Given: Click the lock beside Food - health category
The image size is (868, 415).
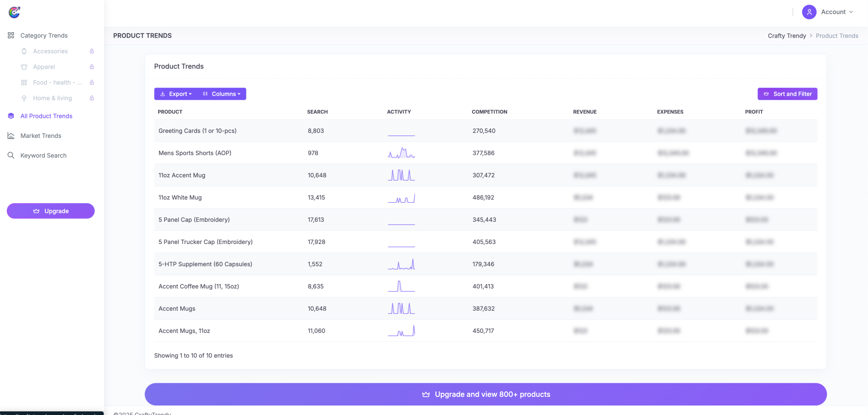Looking at the screenshot, I should click(x=92, y=83).
